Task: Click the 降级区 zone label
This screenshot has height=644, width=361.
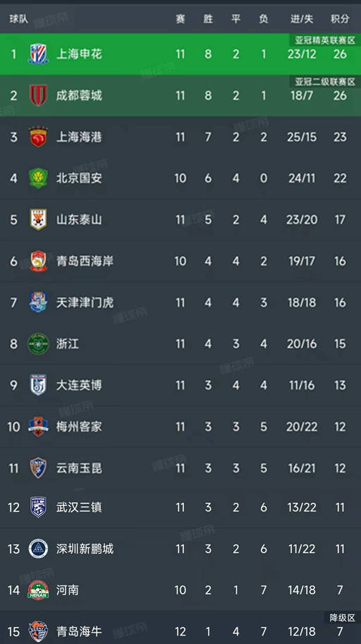Action: point(342,618)
